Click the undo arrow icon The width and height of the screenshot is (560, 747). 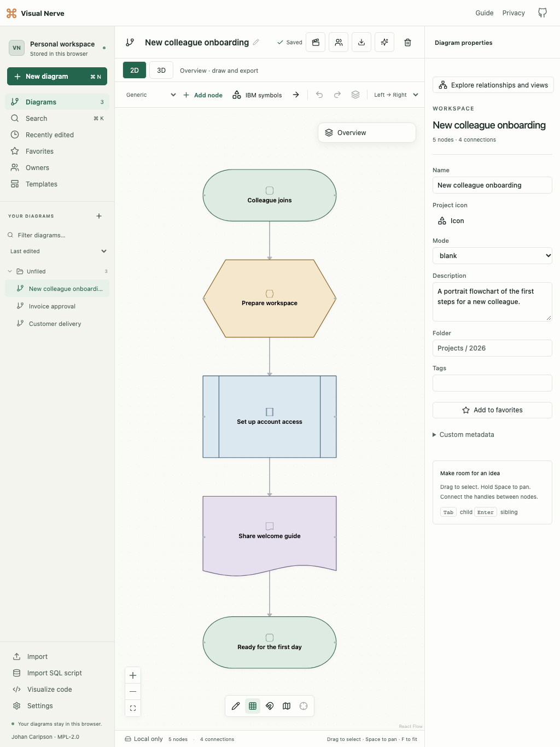coord(319,95)
